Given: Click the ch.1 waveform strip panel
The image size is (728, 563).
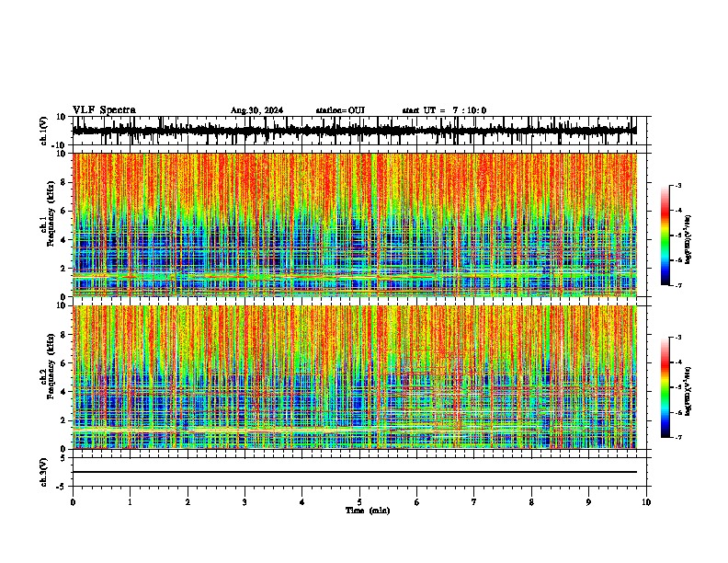Looking at the screenshot, I should click(358, 131).
